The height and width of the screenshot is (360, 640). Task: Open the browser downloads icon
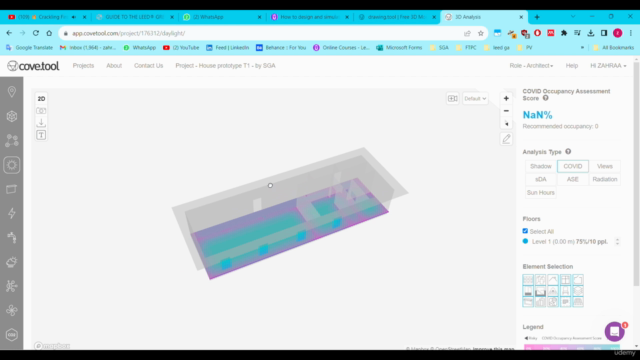coord(591,33)
